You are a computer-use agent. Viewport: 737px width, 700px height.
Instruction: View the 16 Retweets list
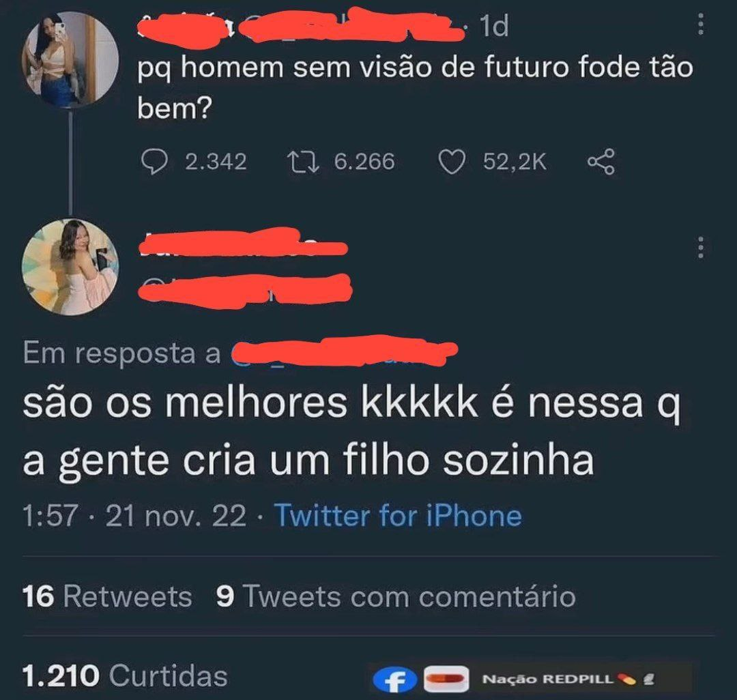pyautogui.click(x=107, y=597)
